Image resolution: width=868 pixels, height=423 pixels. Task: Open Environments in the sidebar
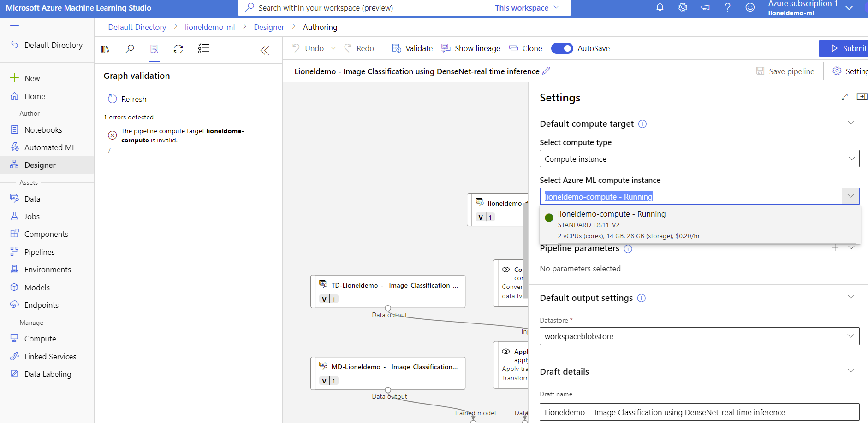coord(47,270)
